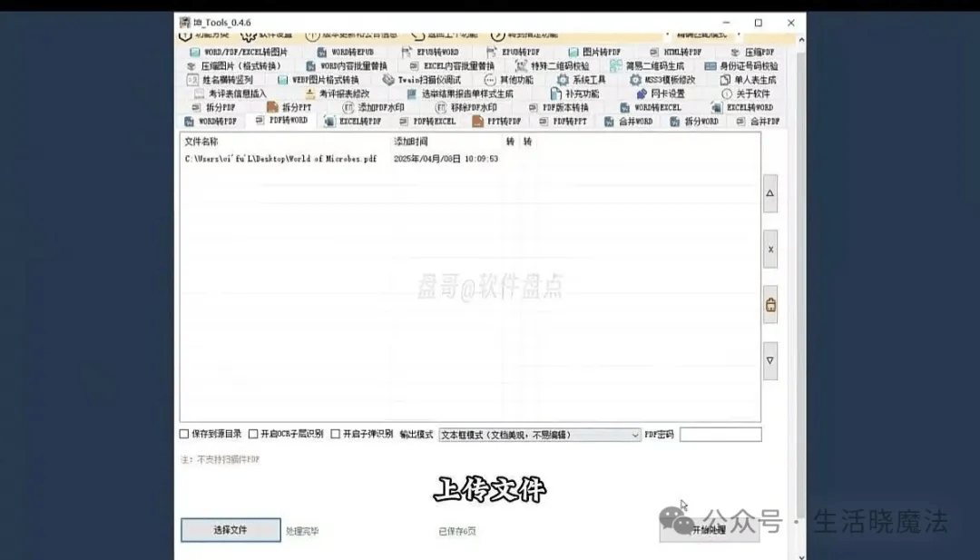
Task: Click the move-up triangle button beside file list
Action: tap(769, 194)
